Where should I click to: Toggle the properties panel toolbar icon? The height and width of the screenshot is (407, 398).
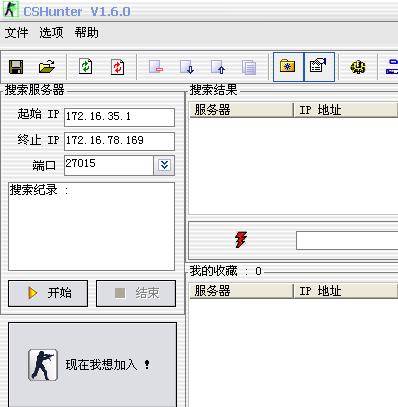tap(319, 67)
